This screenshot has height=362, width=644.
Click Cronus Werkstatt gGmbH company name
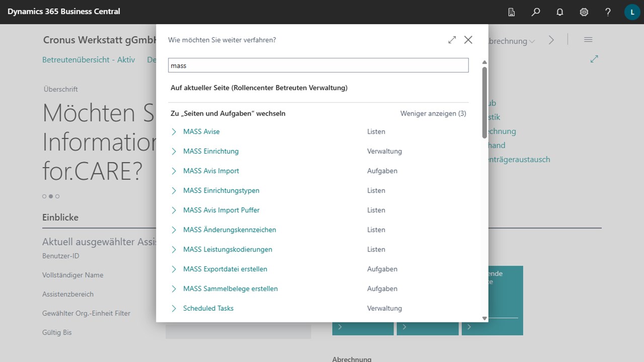100,40
